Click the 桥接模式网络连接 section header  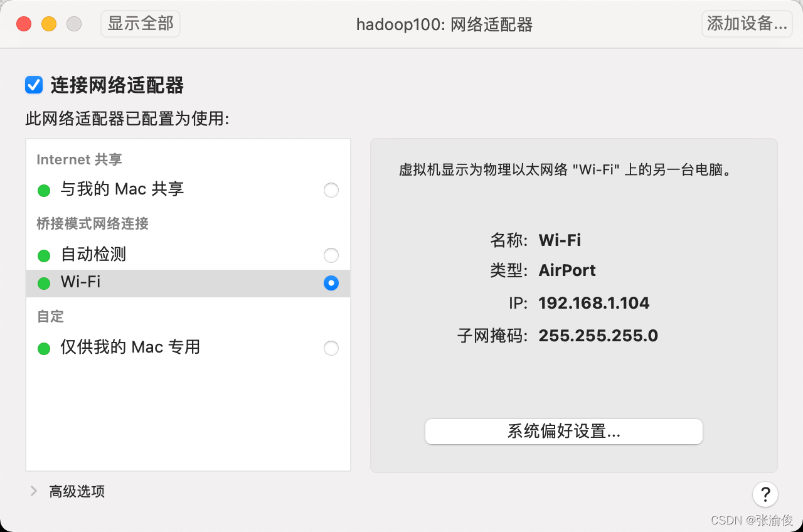(93, 223)
